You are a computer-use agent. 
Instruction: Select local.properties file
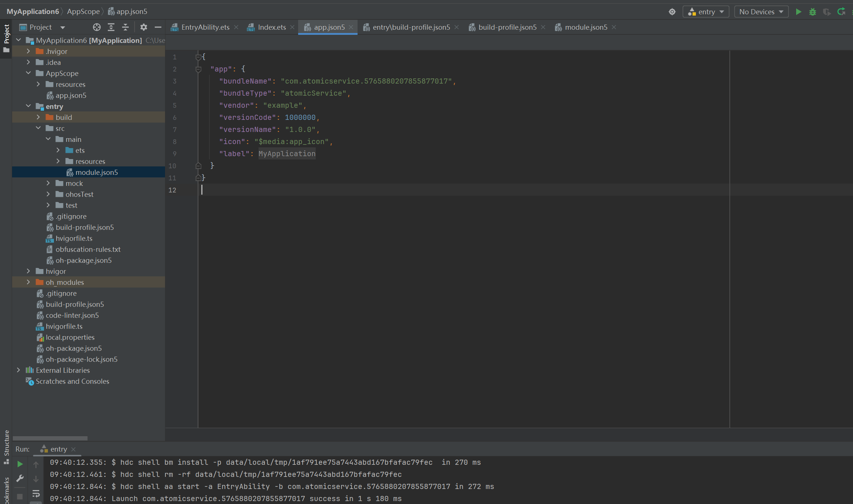(x=70, y=337)
